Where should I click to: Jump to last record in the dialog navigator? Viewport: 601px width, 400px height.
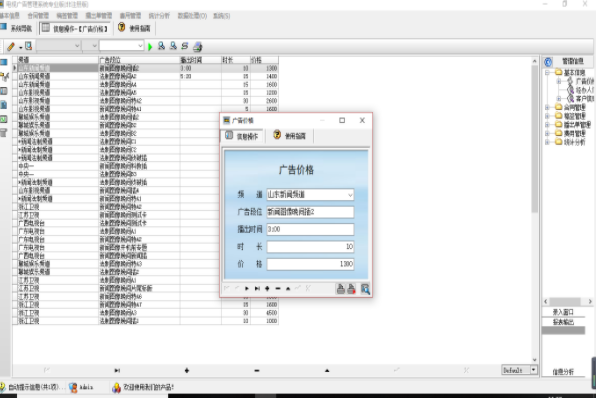[257, 289]
